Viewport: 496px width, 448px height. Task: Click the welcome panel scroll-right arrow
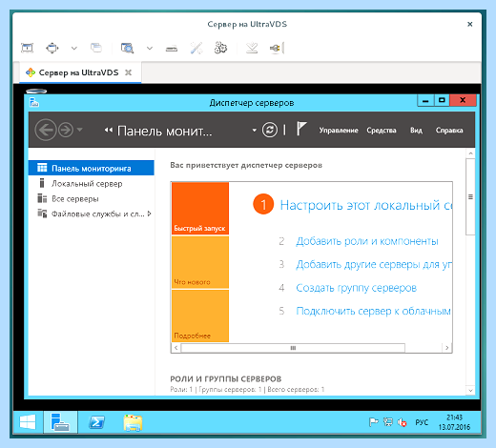pyautogui.click(x=447, y=348)
